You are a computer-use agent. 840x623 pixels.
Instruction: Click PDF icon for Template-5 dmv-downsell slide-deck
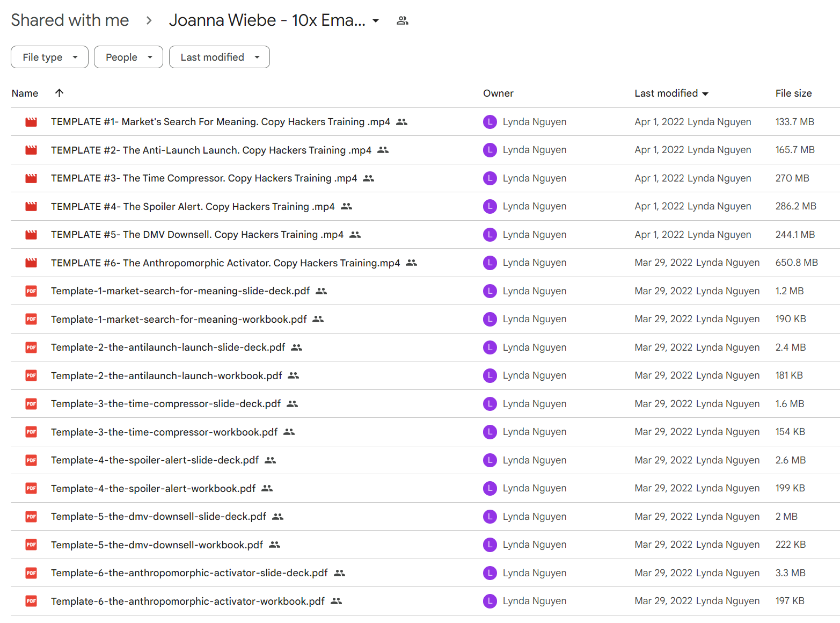click(31, 517)
